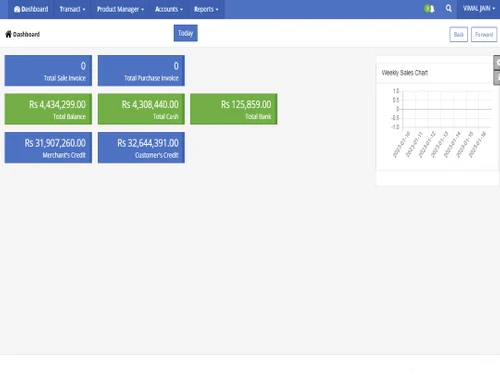Click the 2023-01-16 chart axis label

[x=477, y=145]
